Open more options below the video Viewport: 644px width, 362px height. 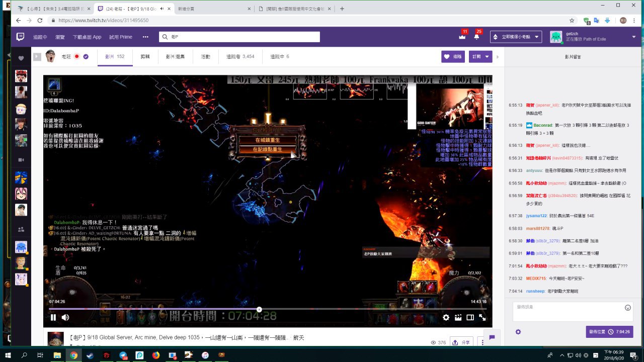pos(482,342)
